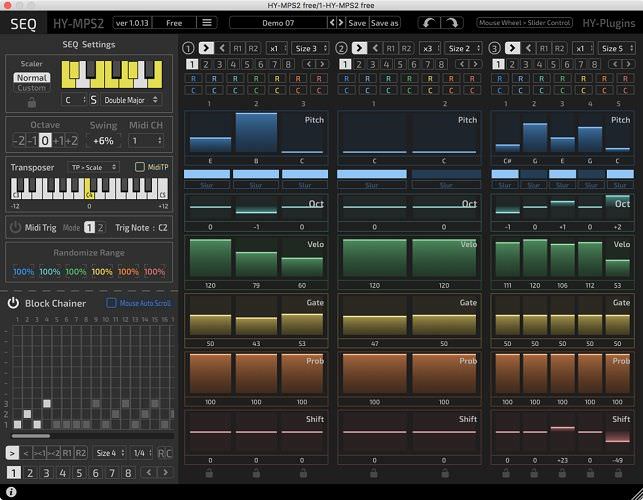Click the R1 button in sequencer 1
Screen dimensions: 643x500
point(237,48)
